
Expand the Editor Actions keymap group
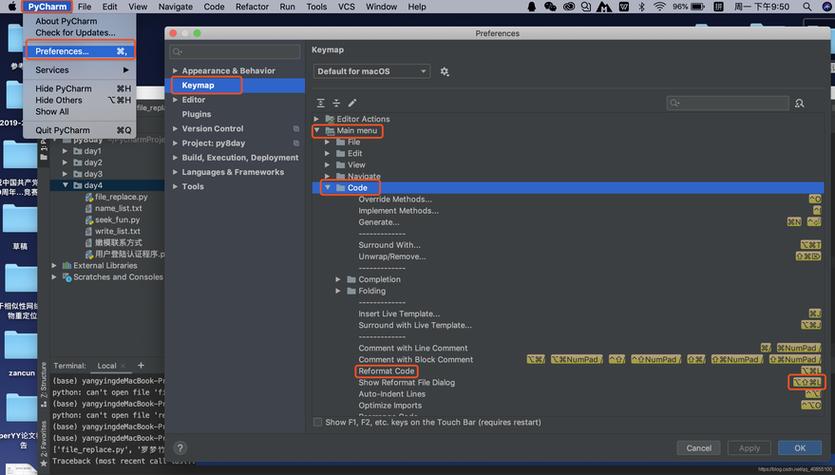point(316,119)
